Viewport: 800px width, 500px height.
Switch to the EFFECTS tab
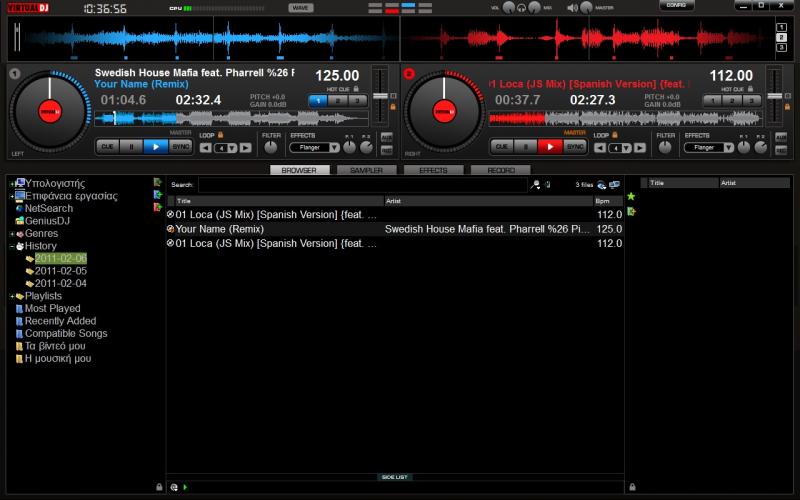click(433, 170)
